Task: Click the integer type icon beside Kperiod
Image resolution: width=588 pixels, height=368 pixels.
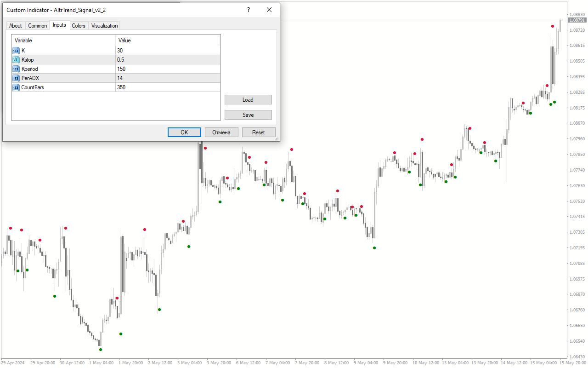Action: [x=16, y=69]
